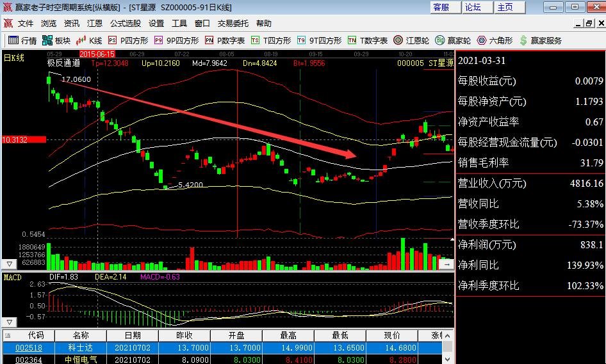The width and height of the screenshot is (606, 364).
Task: Click the 极反通道 indicator label
Action: [64, 63]
